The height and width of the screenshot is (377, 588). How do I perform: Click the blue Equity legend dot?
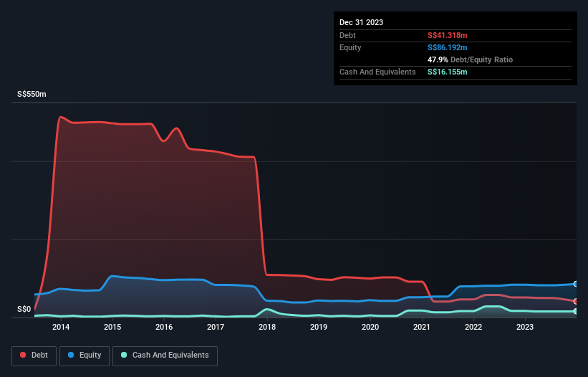pyautogui.click(x=71, y=355)
